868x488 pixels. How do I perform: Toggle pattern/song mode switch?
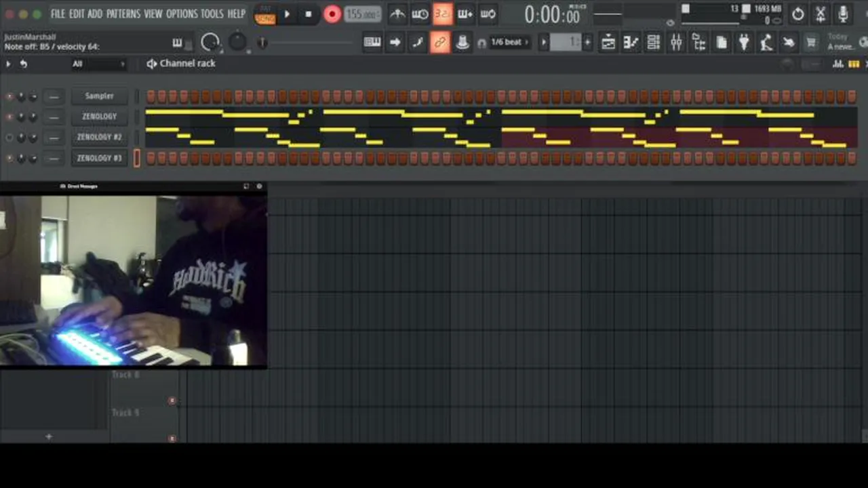(265, 14)
